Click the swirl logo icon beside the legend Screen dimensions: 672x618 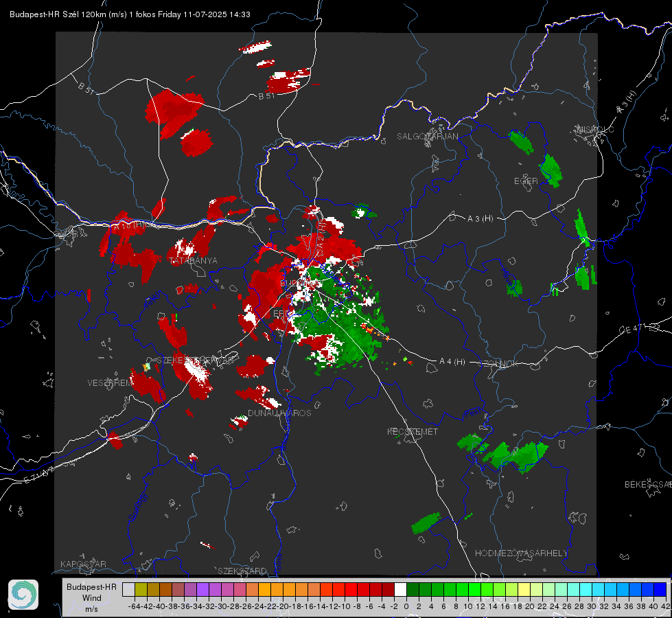tap(23, 595)
